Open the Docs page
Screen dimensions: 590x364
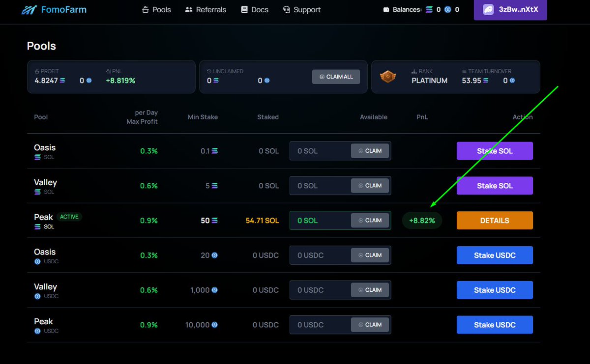255,10
